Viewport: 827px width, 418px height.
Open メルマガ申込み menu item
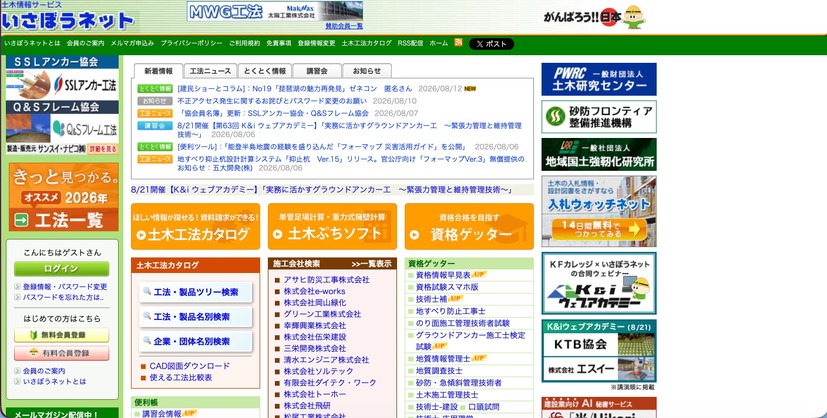(132, 43)
